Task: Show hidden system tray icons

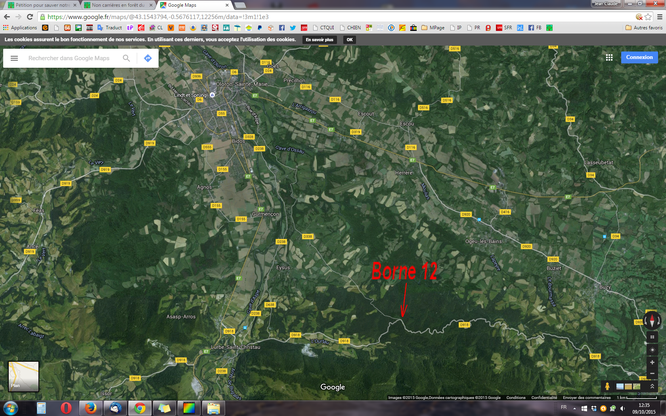Action: (x=574, y=409)
